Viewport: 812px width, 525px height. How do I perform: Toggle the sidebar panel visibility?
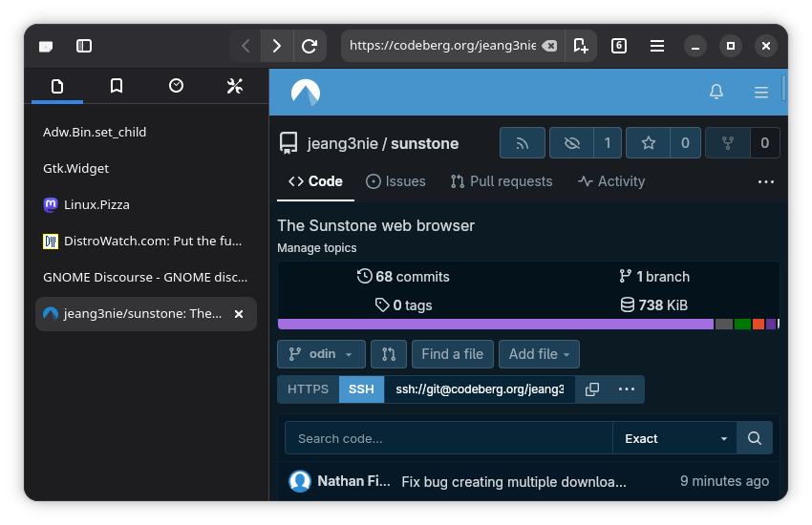tap(84, 46)
